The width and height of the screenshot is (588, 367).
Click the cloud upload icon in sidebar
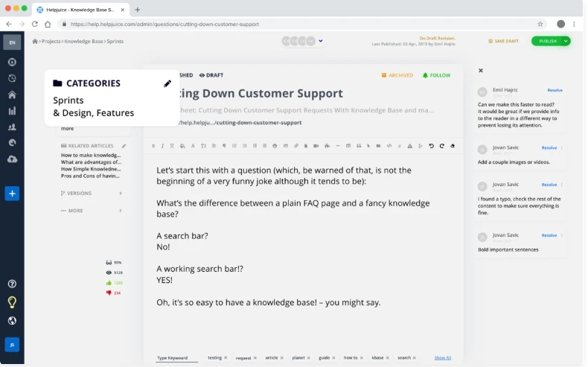[12, 159]
